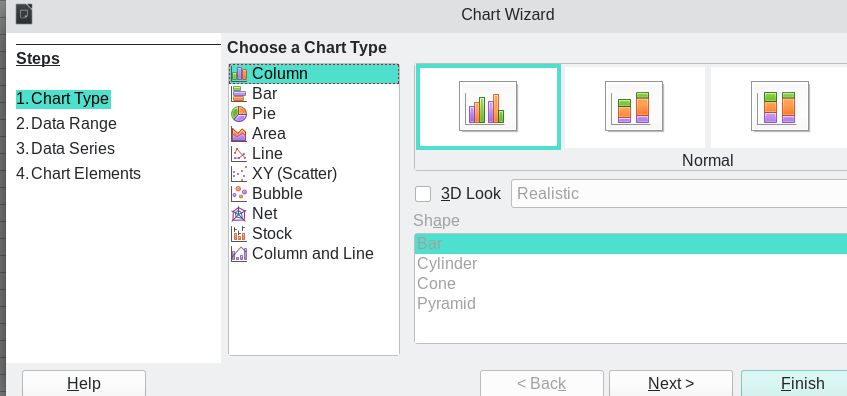Jump to the Data Series step
Viewport: 847px width, 396px height.
click(x=65, y=149)
